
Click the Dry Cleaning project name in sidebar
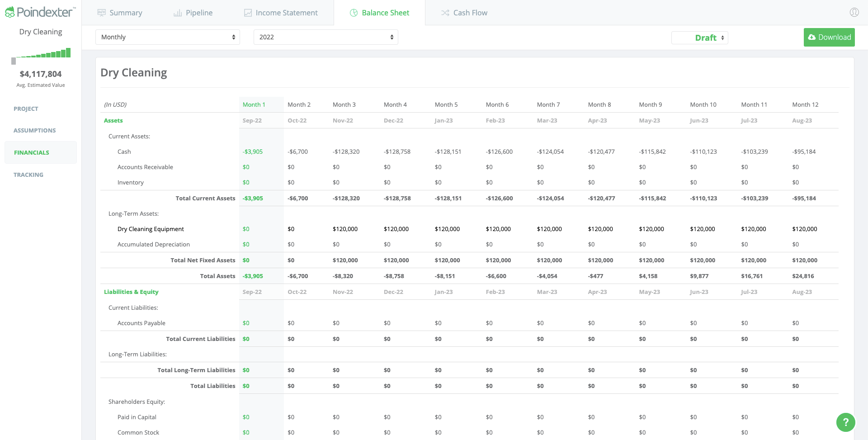pyautogui.click(x=41, y=32)
